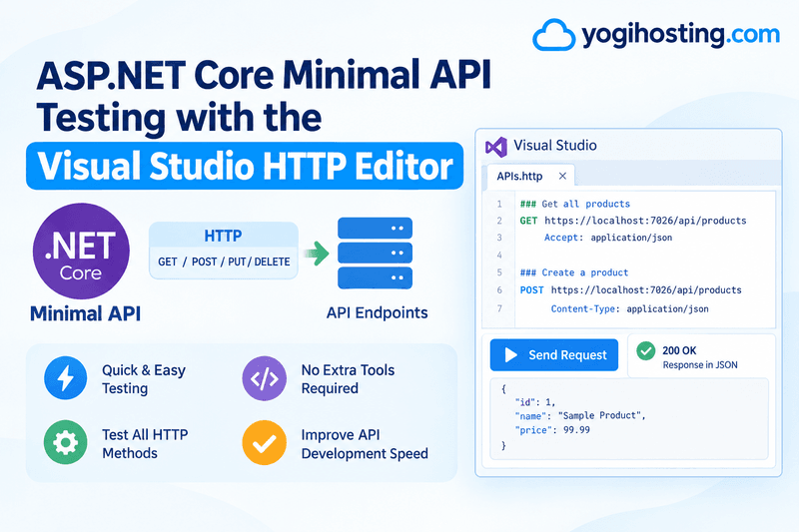This screenshot has width=799, height=532.
Task: Click the HTTP header label box
Action: pos(223,236)
